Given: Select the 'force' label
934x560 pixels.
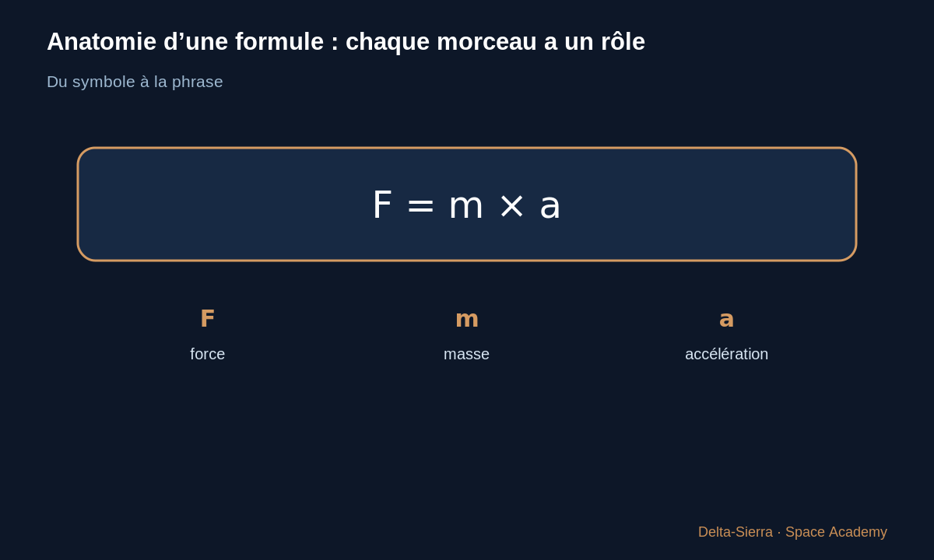Looking at the screenshot, I should click(208, 354).
